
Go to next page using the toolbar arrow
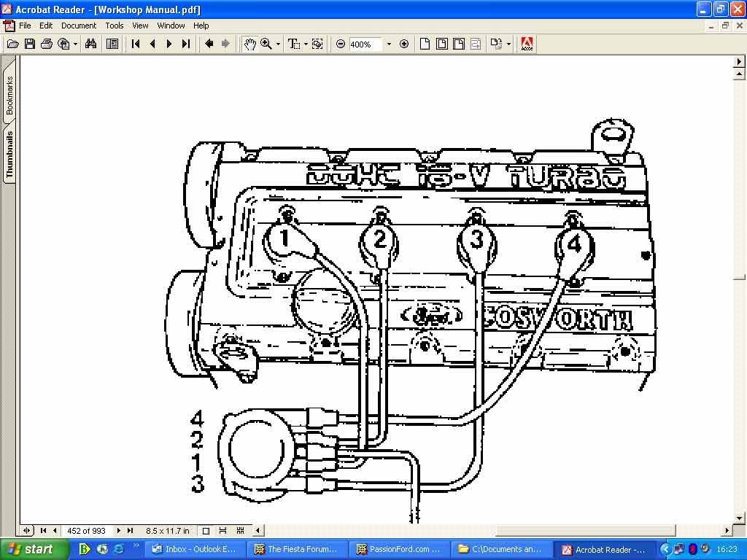pos(169,44)
